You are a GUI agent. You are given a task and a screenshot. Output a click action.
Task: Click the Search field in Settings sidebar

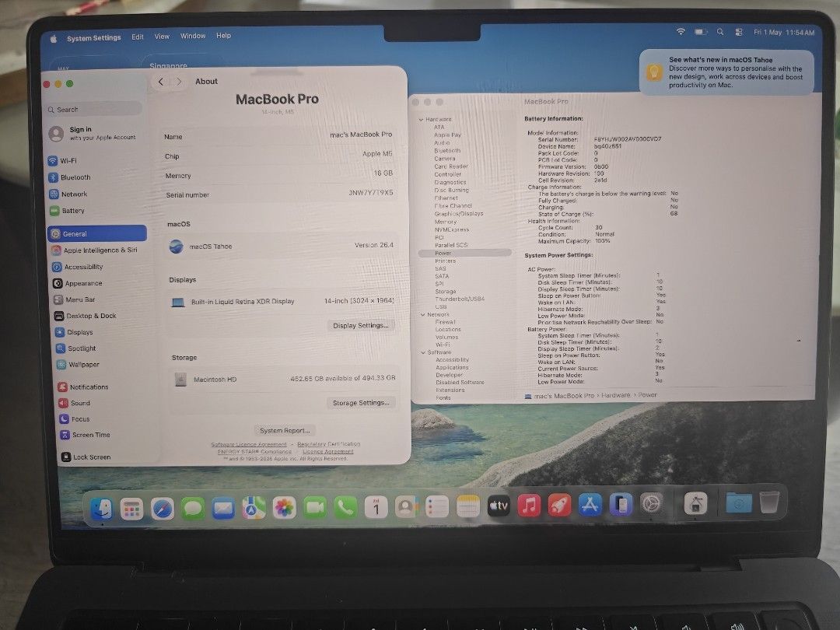94,110
